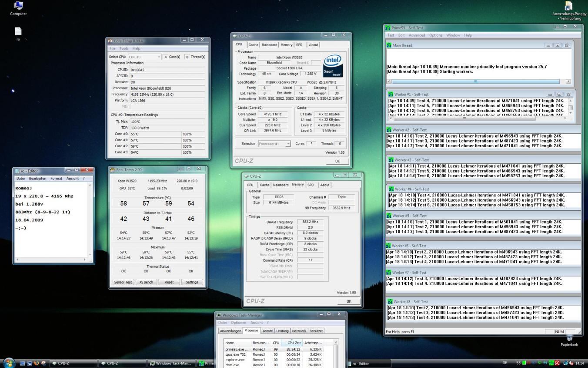
Task: Click the network connection tray icon
Action: (x=565, y=363)
